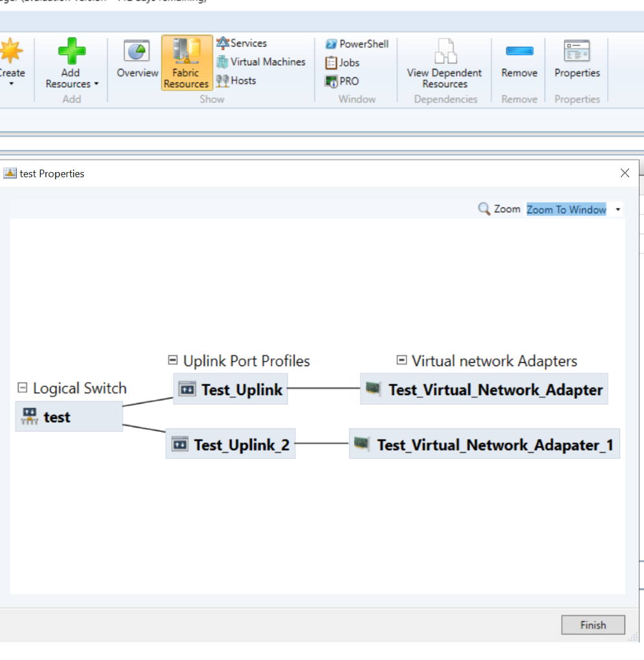Click the green Add Resources plus icon

pyautogui.click(x=72, y=51)
